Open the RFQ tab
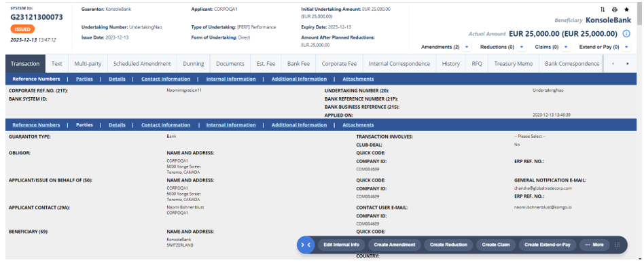The width and height of the screenshot is (644, 263). coord(477,64)
